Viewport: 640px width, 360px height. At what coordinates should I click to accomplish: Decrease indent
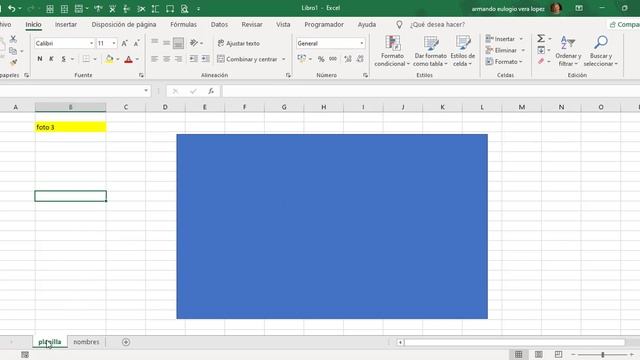pos(193,59)
